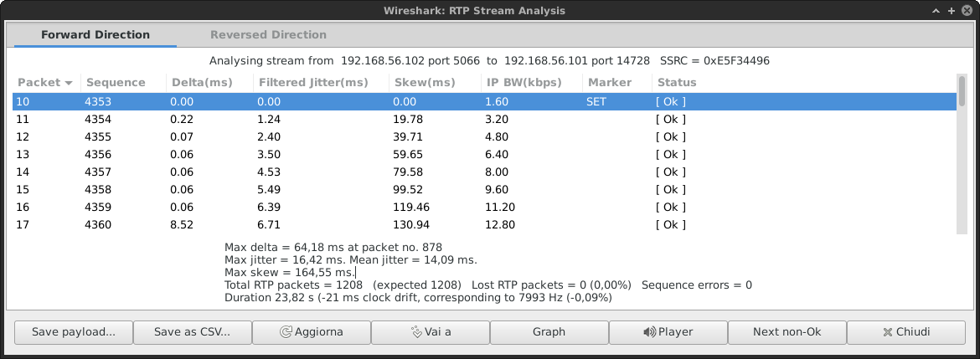Click the Chiudi close button

click(906, 332)
